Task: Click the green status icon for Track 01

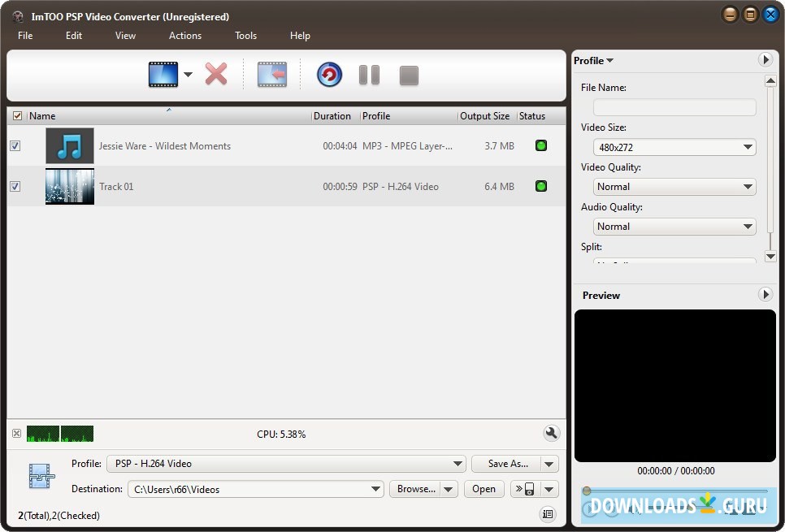Action: pyautogui.click(x=541, y=186)
